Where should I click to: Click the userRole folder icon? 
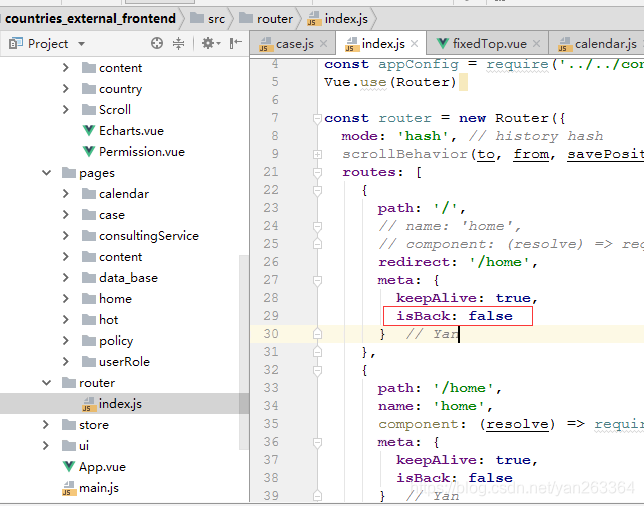(89, 361)
